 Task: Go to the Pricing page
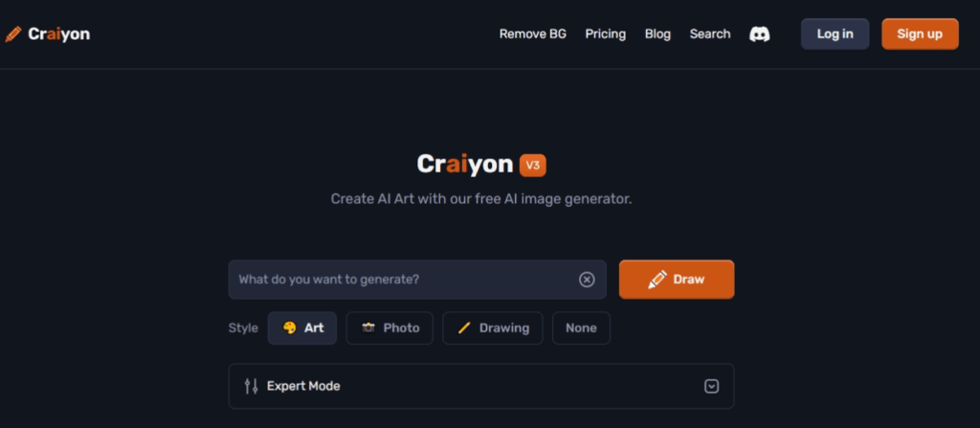pos(605,34)
